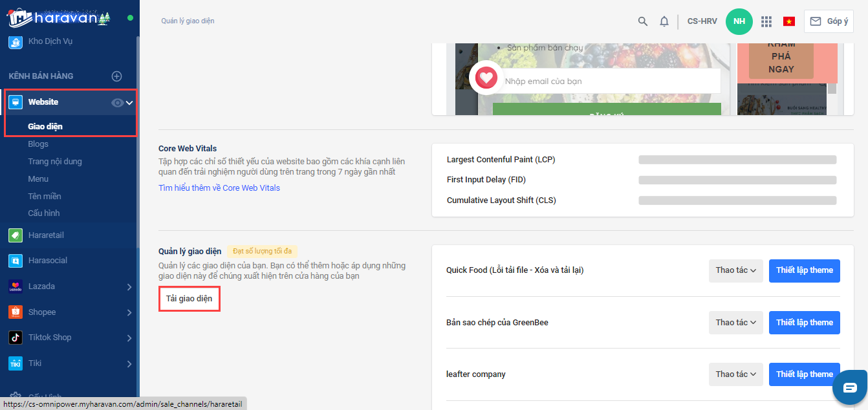Open the apps grid icon

766,21
